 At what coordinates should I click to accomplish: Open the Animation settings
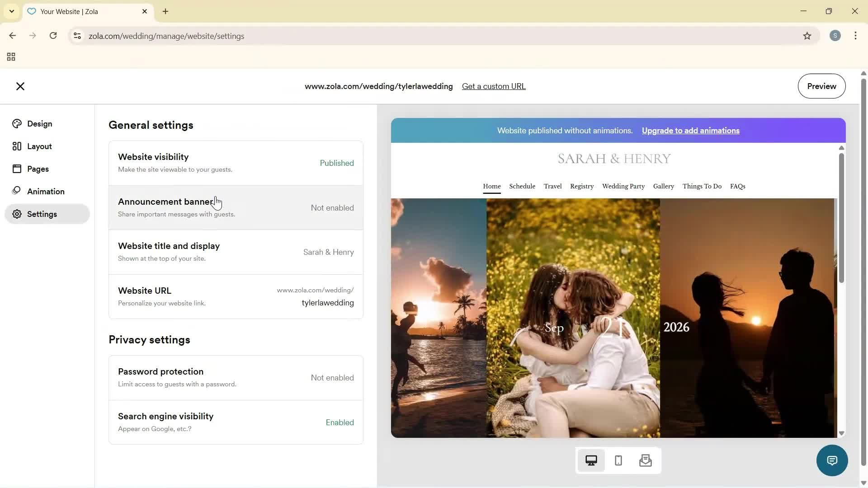(46, 191)
